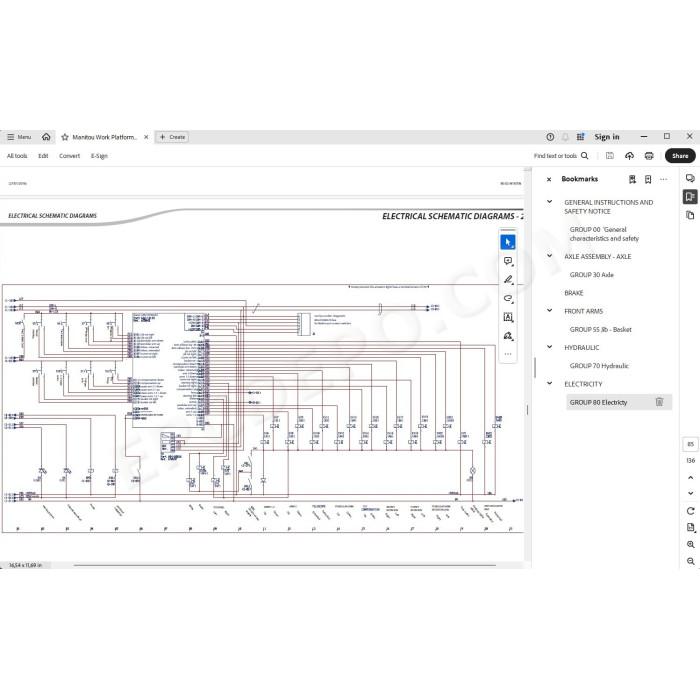Open the HYDRAULIC bookmark
700x700 pixels.
581,348
